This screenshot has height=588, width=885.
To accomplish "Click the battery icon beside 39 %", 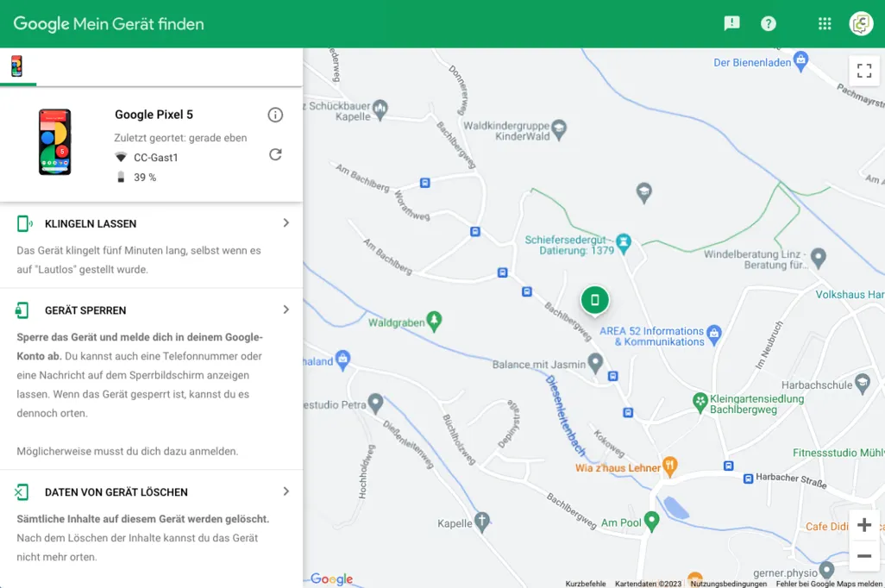I will click(x=120, y=177).
